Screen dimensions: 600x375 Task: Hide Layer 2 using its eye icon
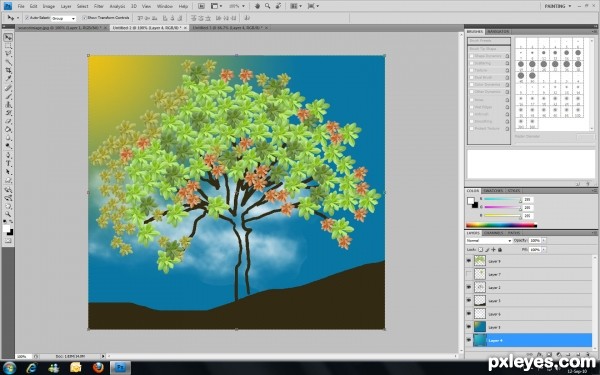tap(469, 287)
